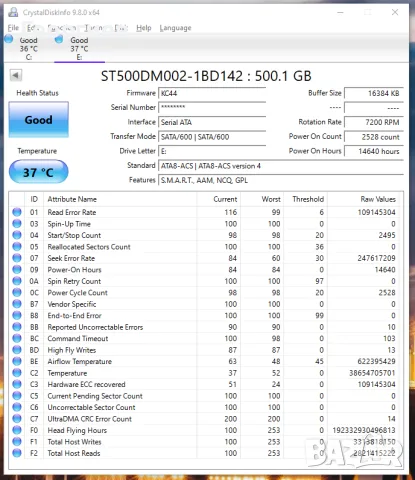Click the status icon for Power Cycle Count
The image size is (415, 480).
17,292
